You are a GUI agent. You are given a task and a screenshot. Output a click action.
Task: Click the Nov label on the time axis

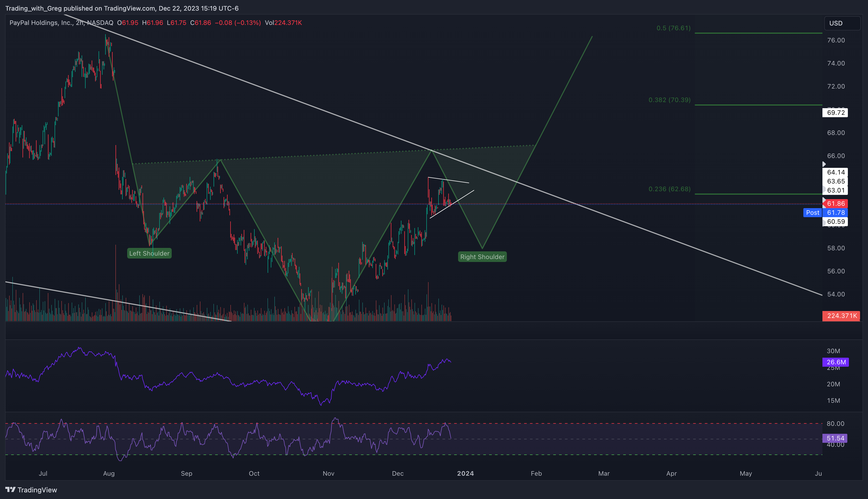328,473
